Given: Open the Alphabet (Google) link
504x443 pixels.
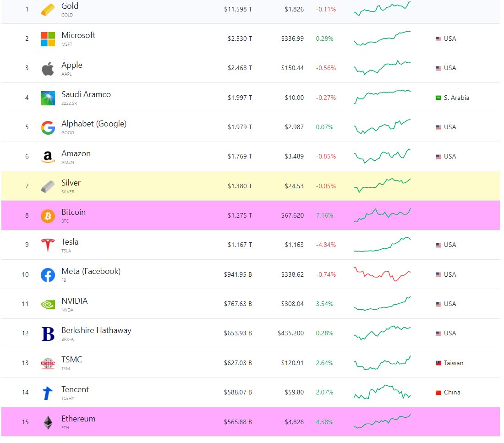Looking at the screenshot, I should (94, 124).
